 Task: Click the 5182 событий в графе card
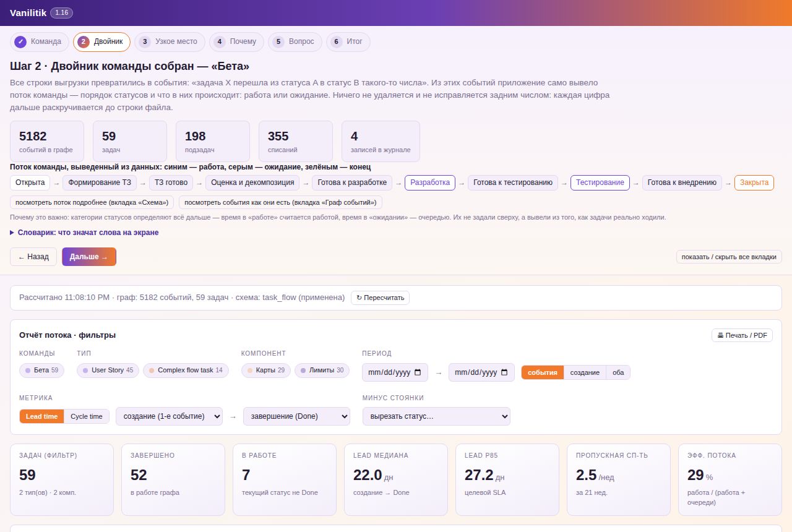click(x=47, y=142)
